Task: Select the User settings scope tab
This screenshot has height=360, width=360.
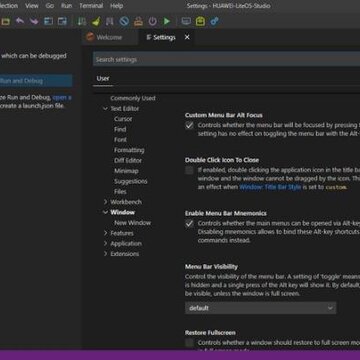Action: click(x=103, y=78)
